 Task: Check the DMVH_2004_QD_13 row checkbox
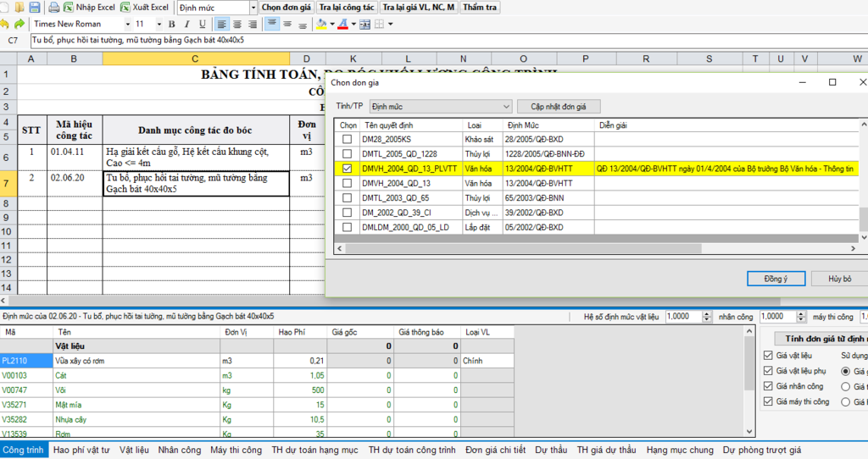point(347,183)
